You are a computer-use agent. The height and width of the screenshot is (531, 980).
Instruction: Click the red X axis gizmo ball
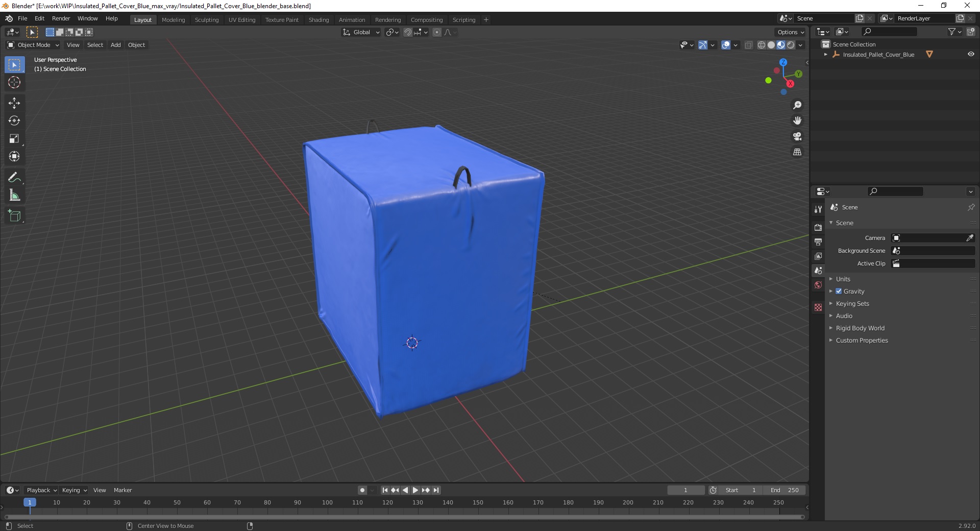coord(790,84)
